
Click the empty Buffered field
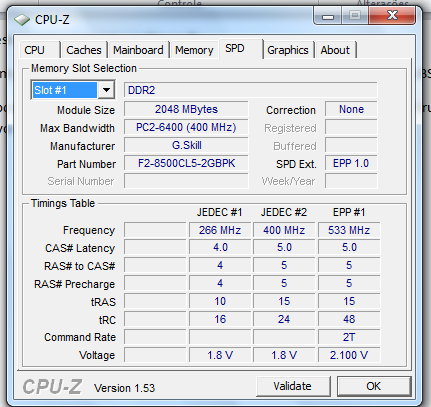(x=351, y=145)
